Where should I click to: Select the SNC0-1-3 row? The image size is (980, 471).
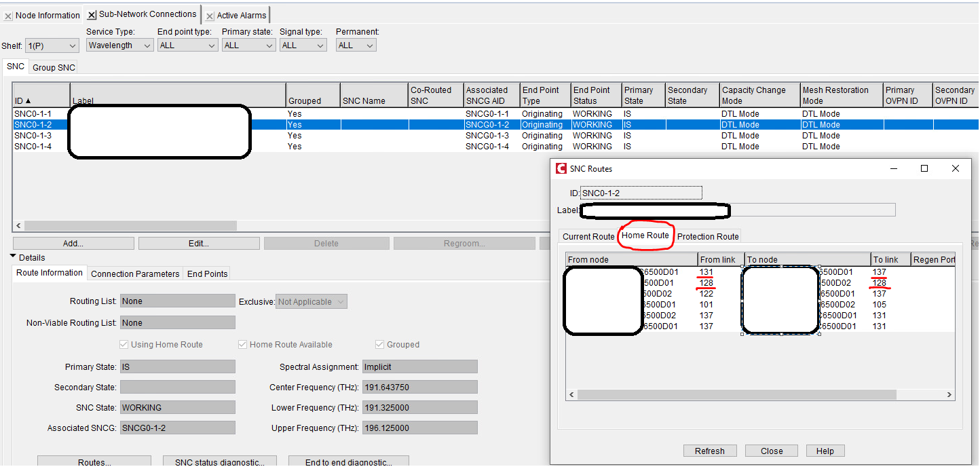(x=495, y=136)
